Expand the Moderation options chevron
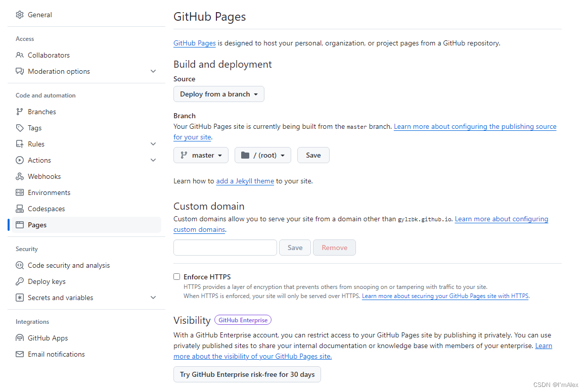The image size is (586, 392). 153,71
